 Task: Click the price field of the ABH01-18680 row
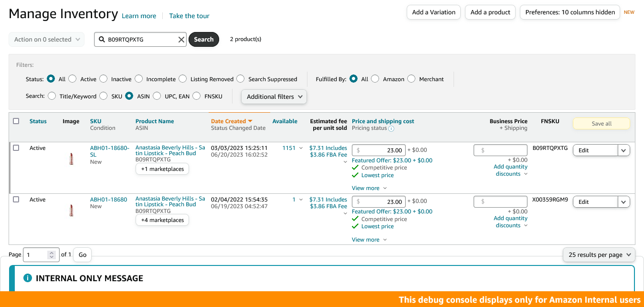point(379,201)
